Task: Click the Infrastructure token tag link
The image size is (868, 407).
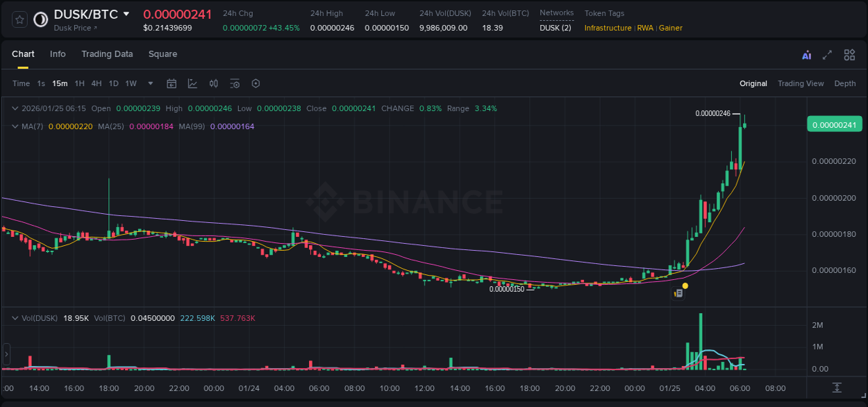Action: (608, 28)
